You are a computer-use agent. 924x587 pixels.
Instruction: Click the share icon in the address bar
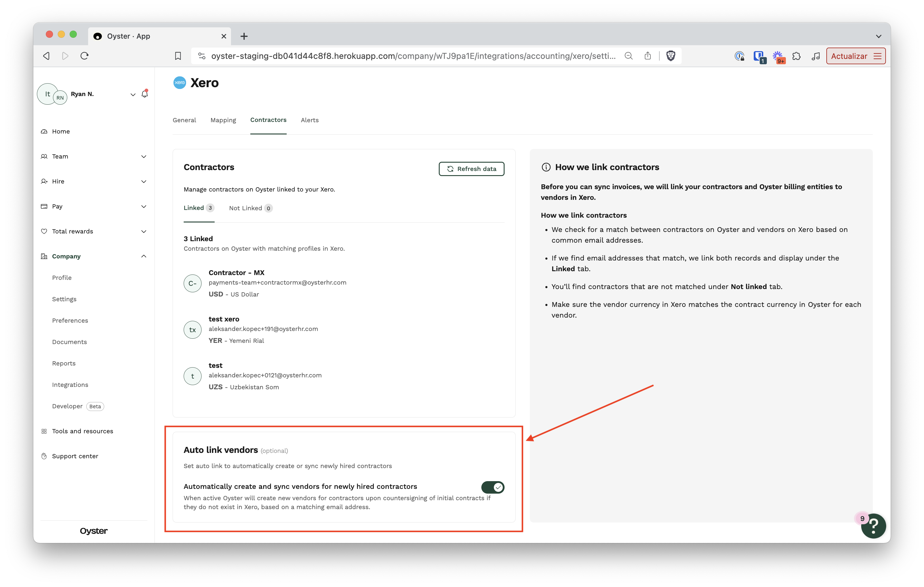[x=648, y=56]
